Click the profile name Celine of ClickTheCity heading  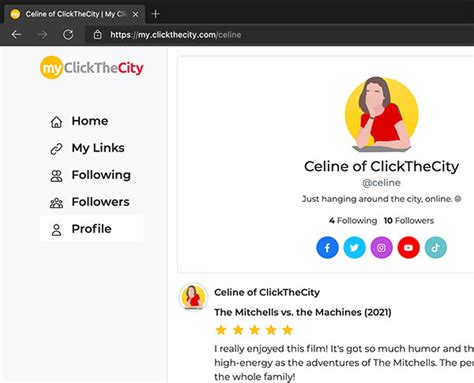click(x=382, y=166)
